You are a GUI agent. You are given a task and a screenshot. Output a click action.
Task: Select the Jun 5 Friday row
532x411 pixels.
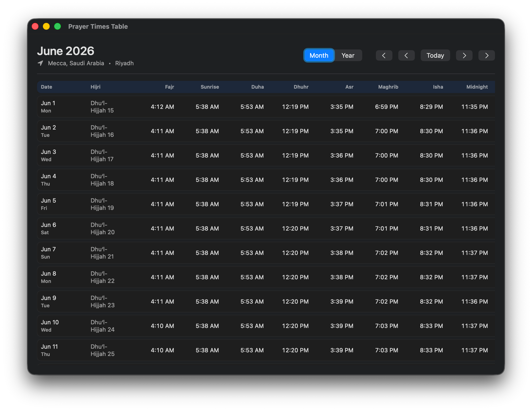coord(266,204)
